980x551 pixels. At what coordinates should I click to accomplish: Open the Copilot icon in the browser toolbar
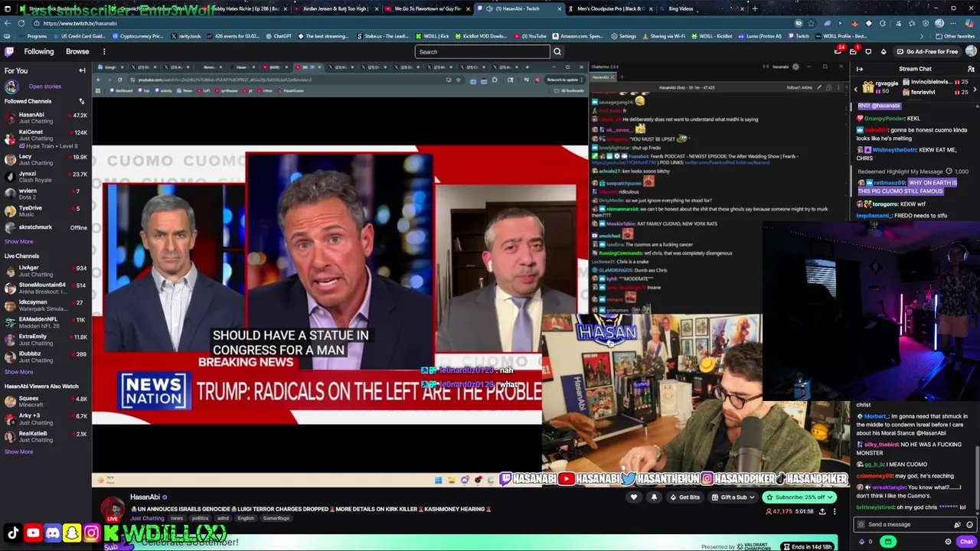(x=970, y=23)
